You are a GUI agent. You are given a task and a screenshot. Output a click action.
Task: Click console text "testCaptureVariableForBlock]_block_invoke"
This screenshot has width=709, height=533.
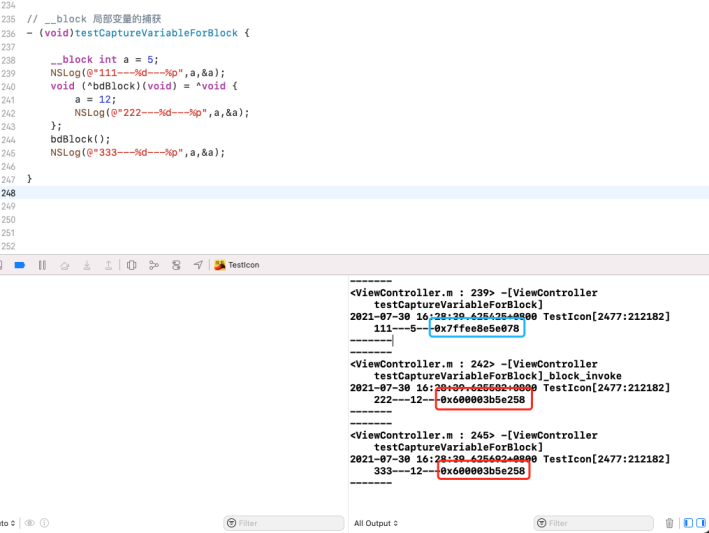point(497,376)
